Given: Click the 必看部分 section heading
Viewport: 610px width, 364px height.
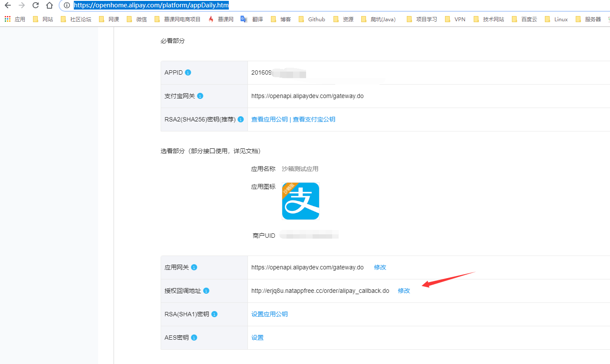Looking at the screenshot, I should (172, 41).
